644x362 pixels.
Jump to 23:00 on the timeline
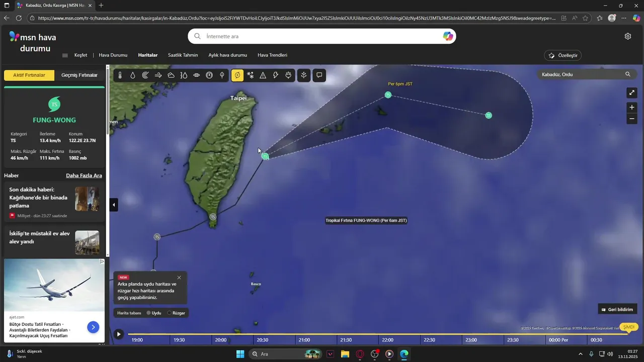tap(471, 340)
